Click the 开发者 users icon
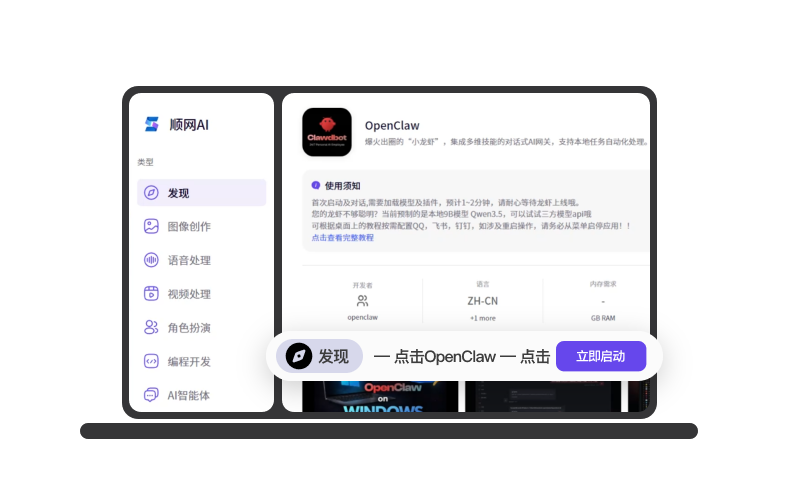 tap(362, 301)
